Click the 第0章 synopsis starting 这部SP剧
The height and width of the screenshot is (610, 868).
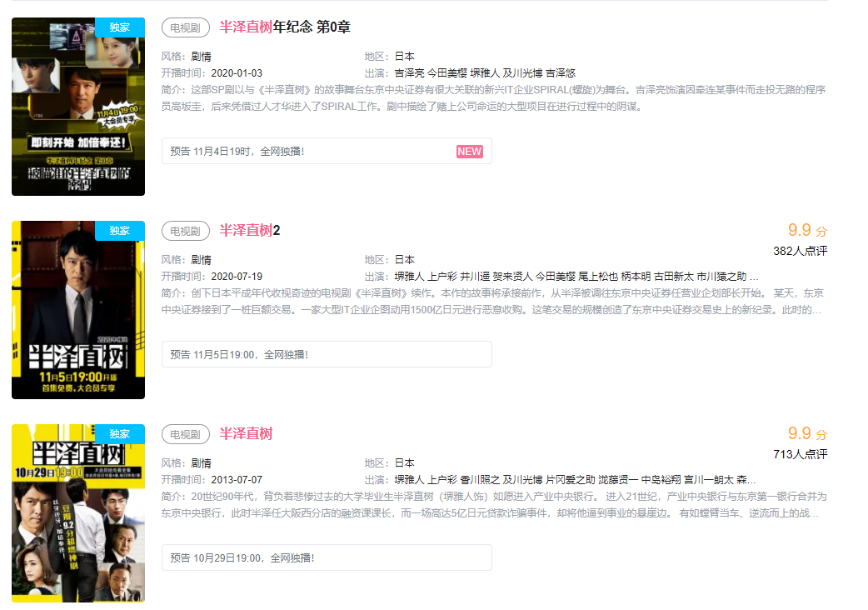coord(494,98)
